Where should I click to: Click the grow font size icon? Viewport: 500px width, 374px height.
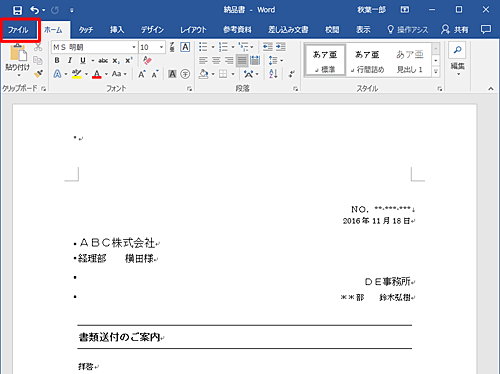pos(142,74)
